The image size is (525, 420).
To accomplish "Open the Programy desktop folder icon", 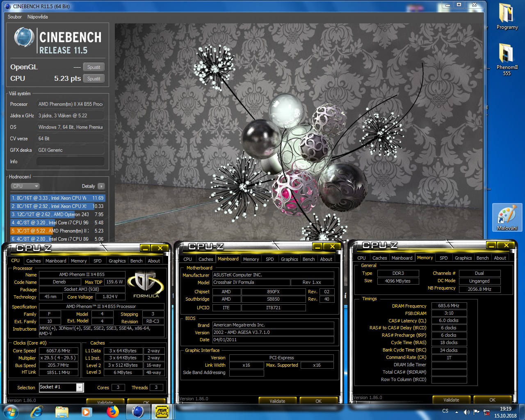I will [507, 16].
